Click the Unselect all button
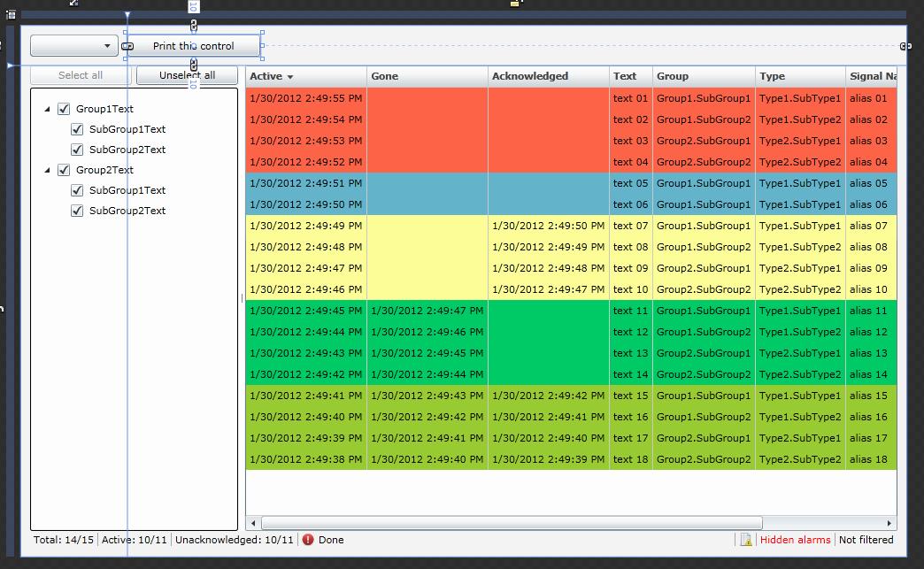This screenshot has height=569, width=924. tap(187, 75)
